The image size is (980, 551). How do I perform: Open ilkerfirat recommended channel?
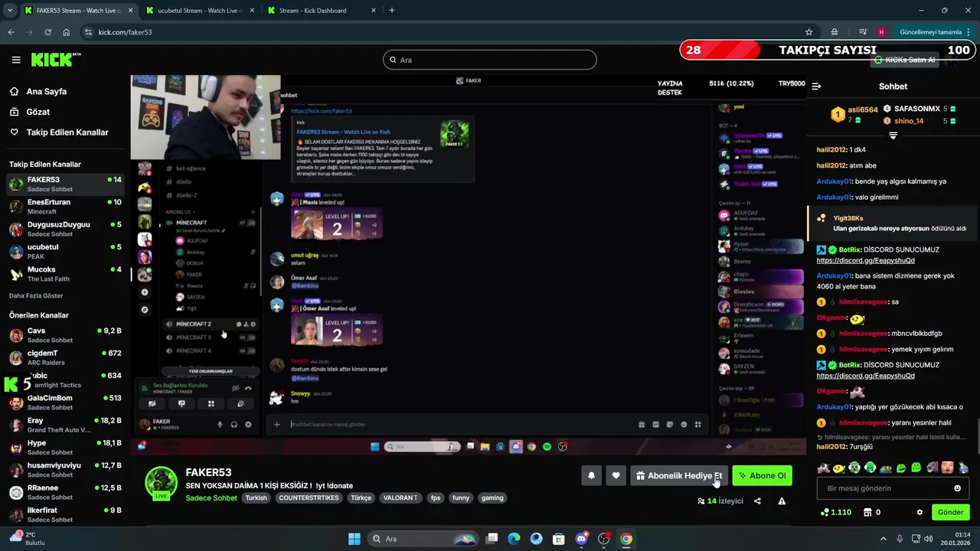coord(65,514)
